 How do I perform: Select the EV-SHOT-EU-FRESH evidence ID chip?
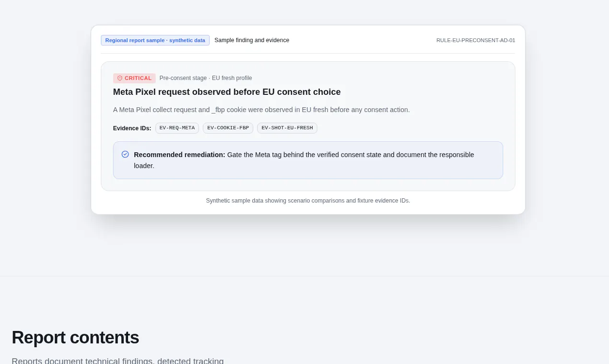(x=287, y=128)
